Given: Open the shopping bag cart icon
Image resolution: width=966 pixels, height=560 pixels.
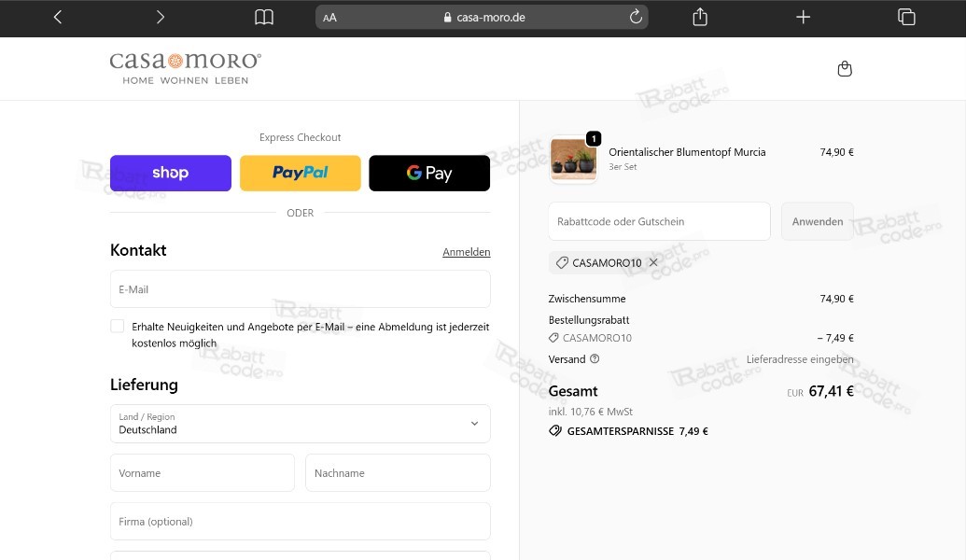Looking at the screenshot, I should 845,69.
